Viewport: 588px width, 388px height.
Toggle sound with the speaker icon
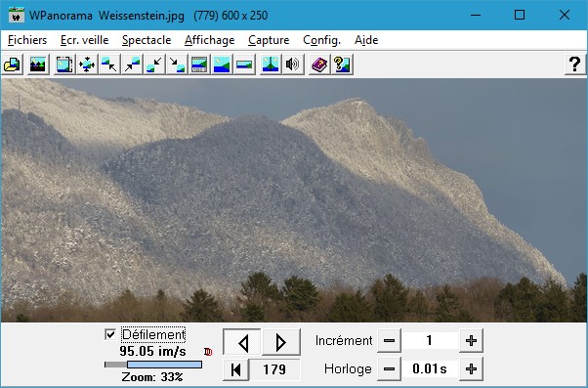(293, 65)
